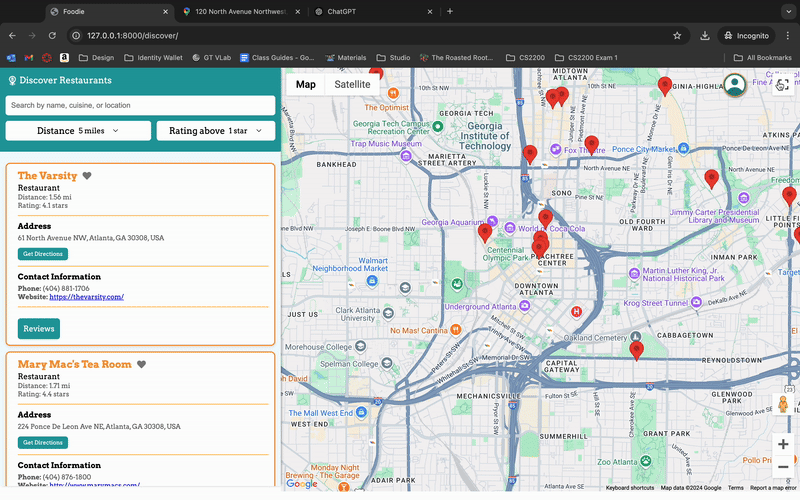The image size is (800, 500).
Task: Switch map to Map view
Action: point(306,84)
